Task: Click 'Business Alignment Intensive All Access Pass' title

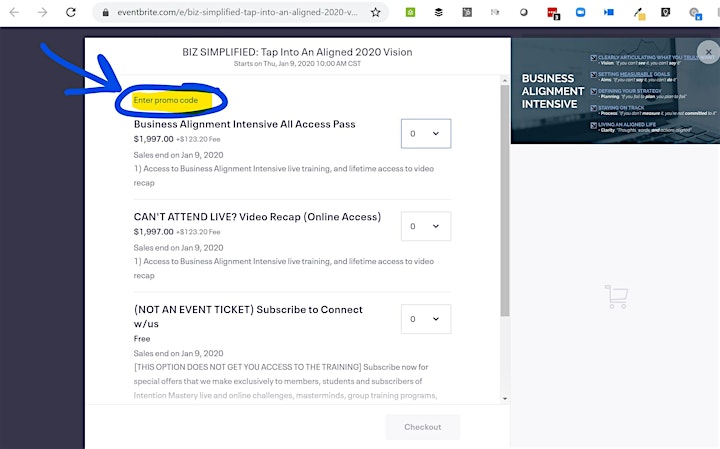Action: tap(244, 124)
